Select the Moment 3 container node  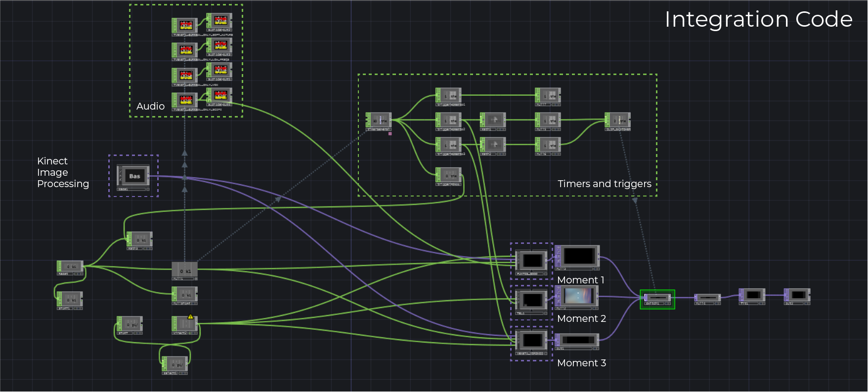point(531,340)
